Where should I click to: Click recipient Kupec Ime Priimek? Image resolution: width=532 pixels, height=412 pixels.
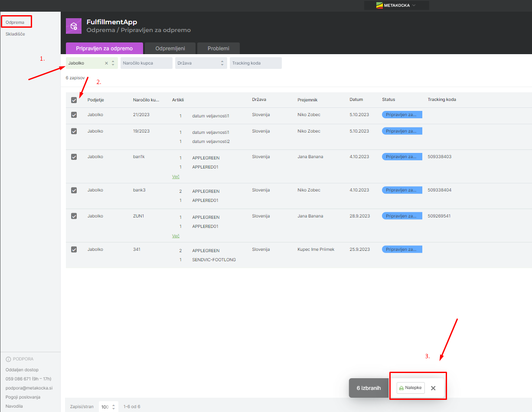click(316, 250)
